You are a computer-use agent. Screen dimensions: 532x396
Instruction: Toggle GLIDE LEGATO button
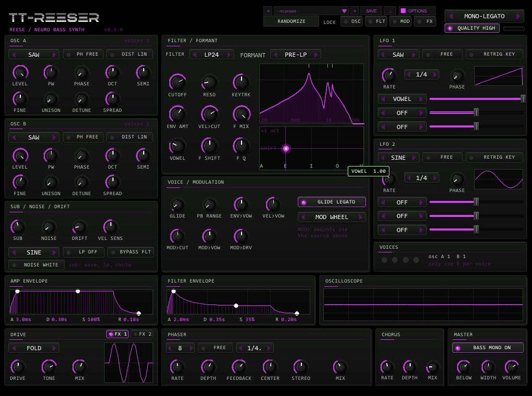click(x=332, y=202)
